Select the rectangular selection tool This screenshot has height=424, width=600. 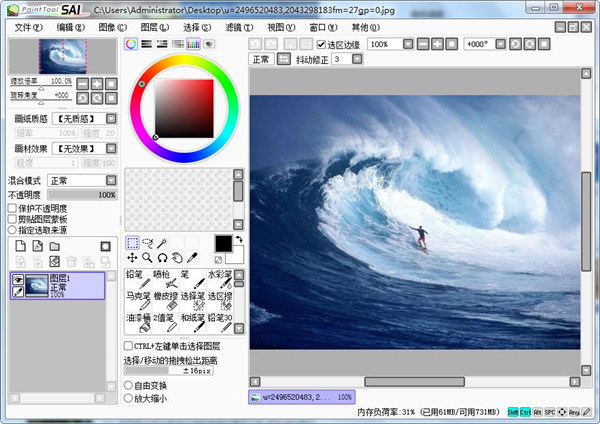[132, 243]
